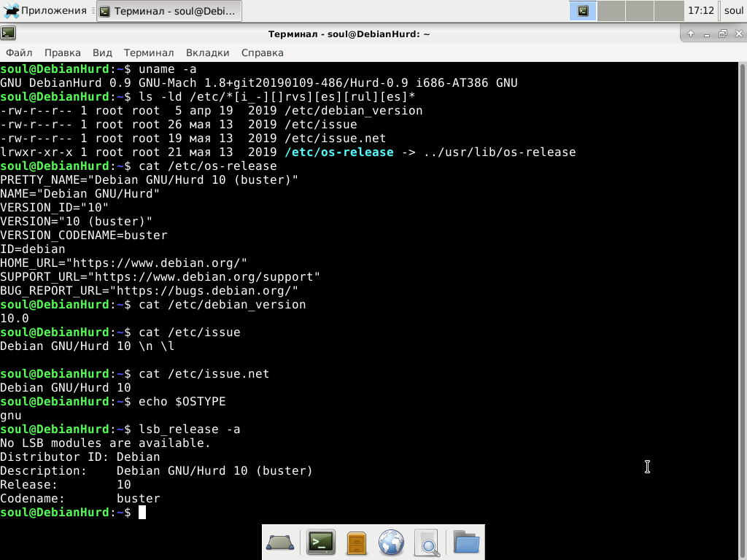Viewport: 747px width, 560px height.
Task: Click the Description: Debian GNU/Hurd line
Action: 156,470
